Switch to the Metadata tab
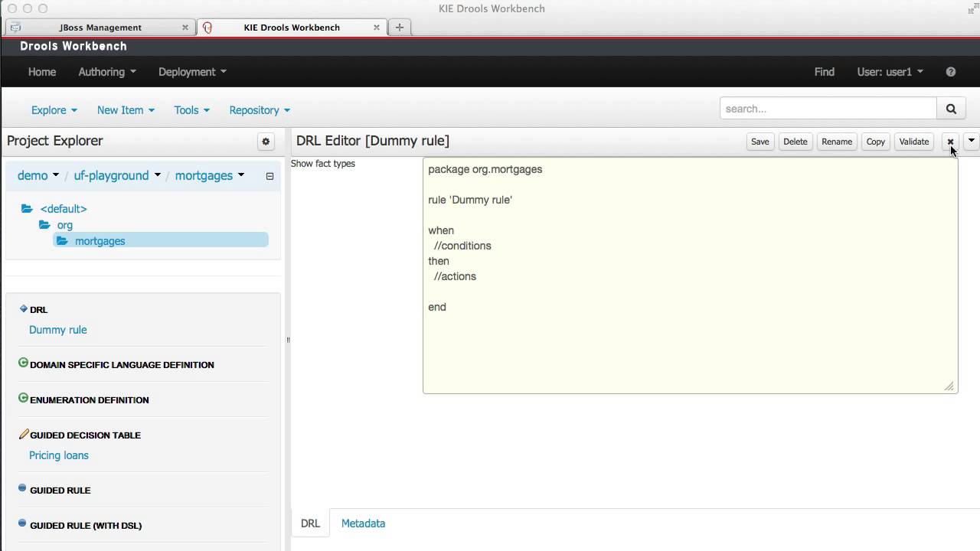Screen dimensions: 980x551 coord(363,523)
